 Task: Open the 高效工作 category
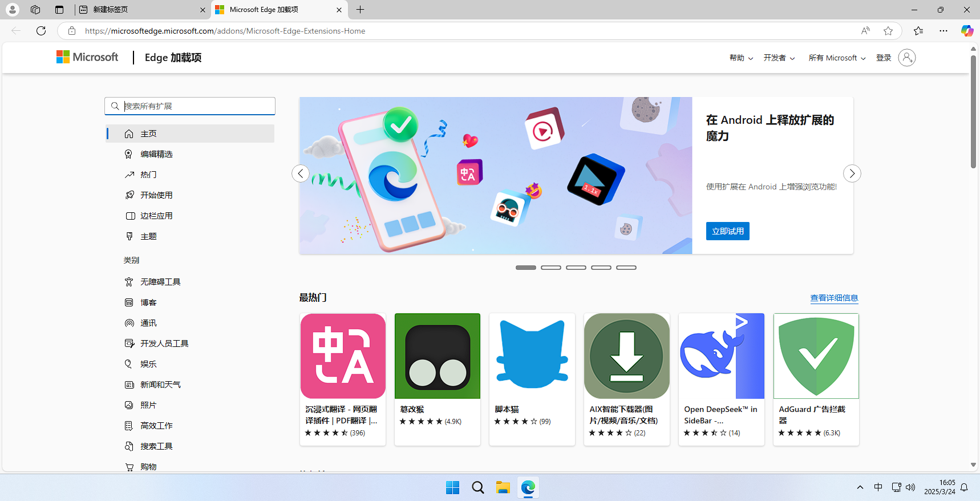(x=190, y=426)
